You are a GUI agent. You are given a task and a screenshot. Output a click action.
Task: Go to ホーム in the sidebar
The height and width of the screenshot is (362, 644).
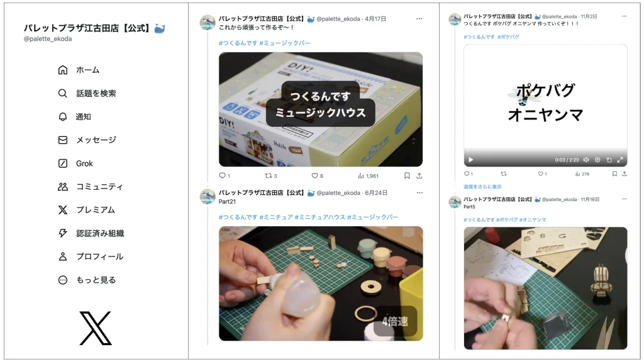point(79,70)
